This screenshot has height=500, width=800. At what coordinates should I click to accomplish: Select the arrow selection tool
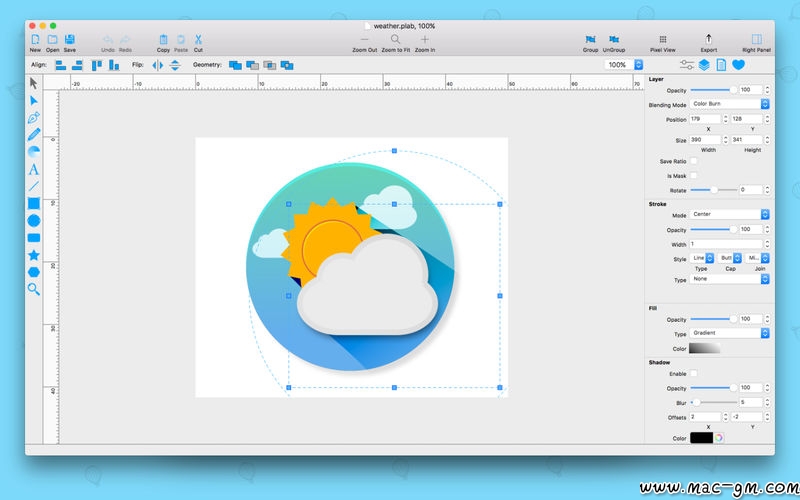(34, 83)
